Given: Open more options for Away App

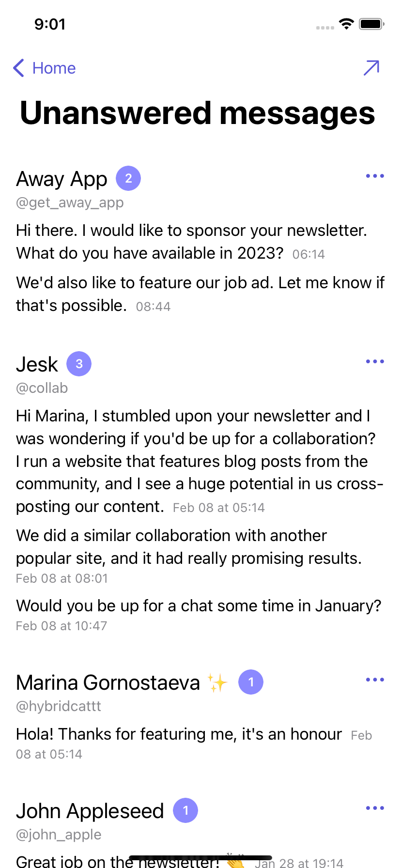Looking at the screenshot, I should click(375, 176).
